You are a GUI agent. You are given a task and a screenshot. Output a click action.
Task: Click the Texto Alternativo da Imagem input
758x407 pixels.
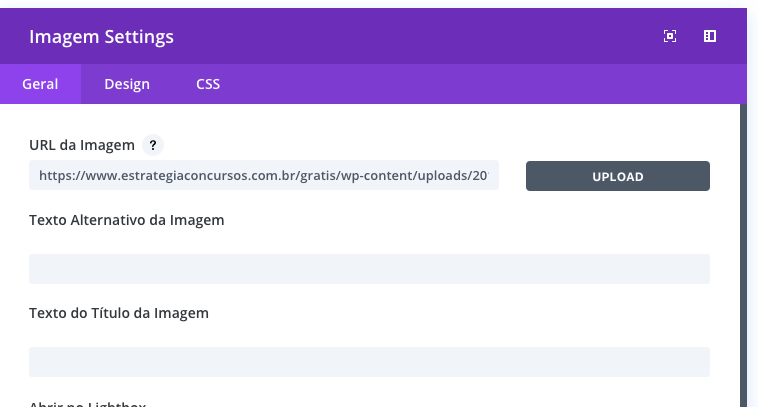pos(369,269)
